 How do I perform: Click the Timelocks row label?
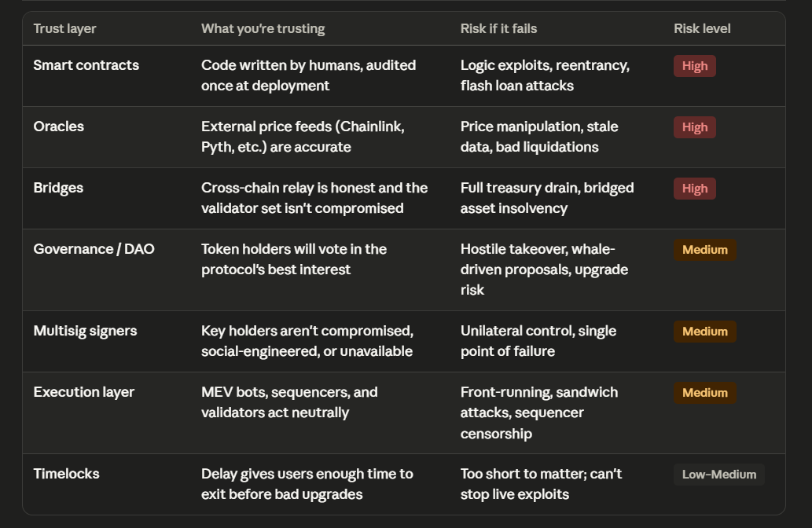[66, 474]
